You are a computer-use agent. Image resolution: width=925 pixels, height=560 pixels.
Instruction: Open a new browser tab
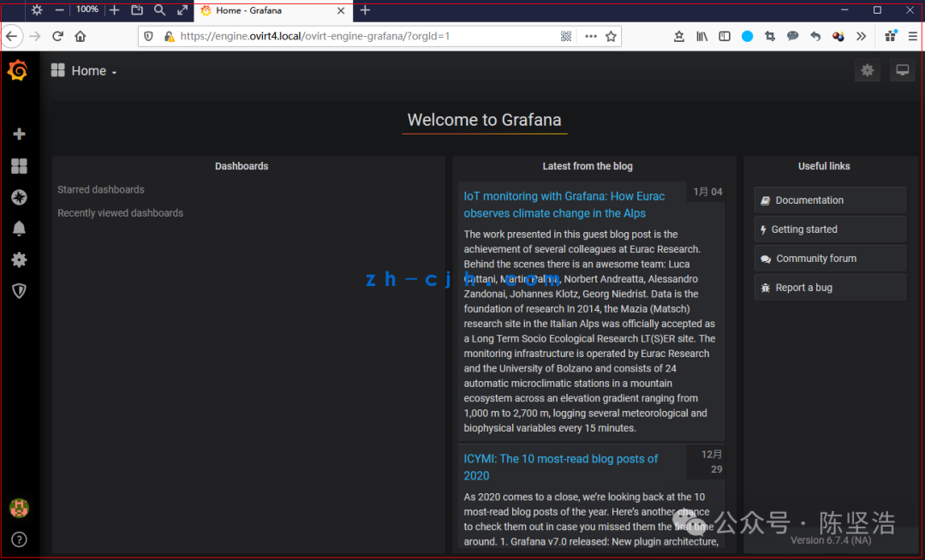pyautogui.click(x=365, y=10)
